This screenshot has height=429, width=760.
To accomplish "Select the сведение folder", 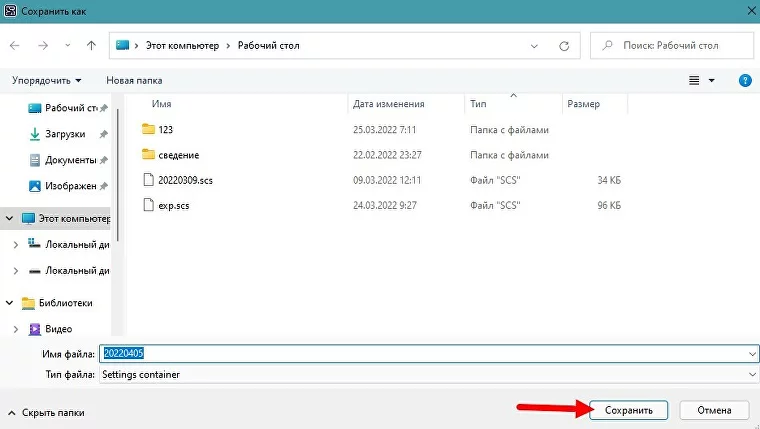I will tap(178, 155).
